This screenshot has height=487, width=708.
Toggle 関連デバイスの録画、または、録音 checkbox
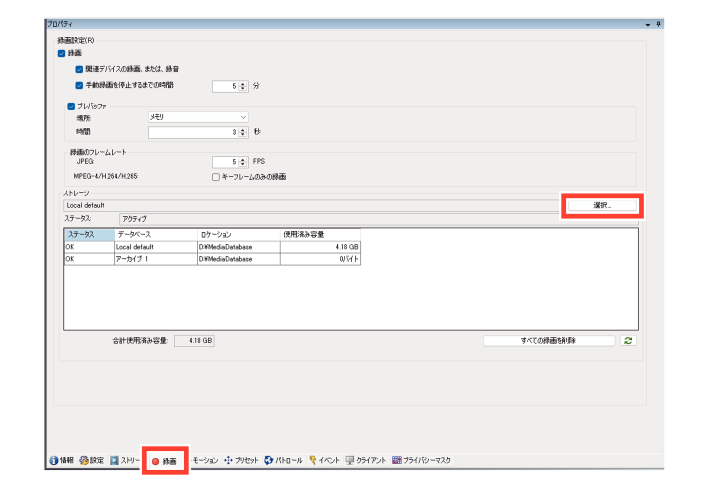tap(79, 69)
